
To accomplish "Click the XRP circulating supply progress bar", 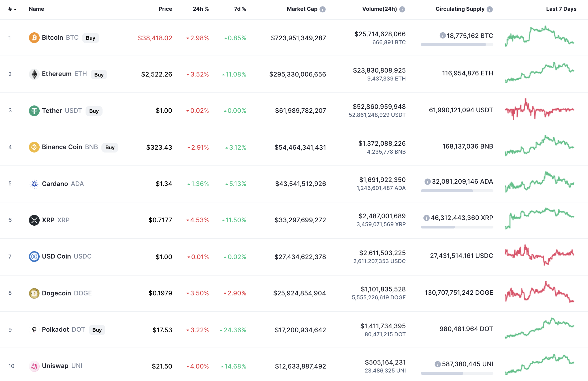I will click(457, 227).
